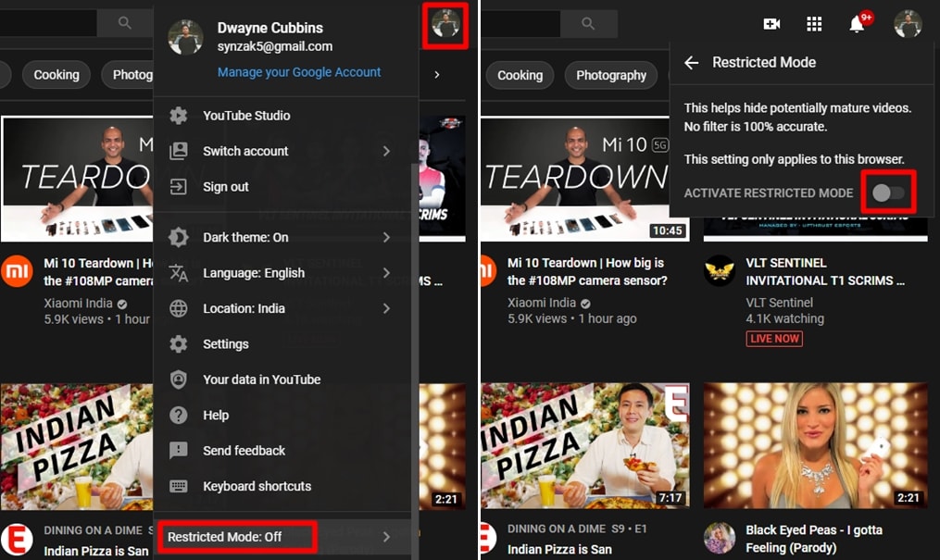
Task: Click the 'DINING ON A DIME S9 • E1' text
Action: (577, 529)
